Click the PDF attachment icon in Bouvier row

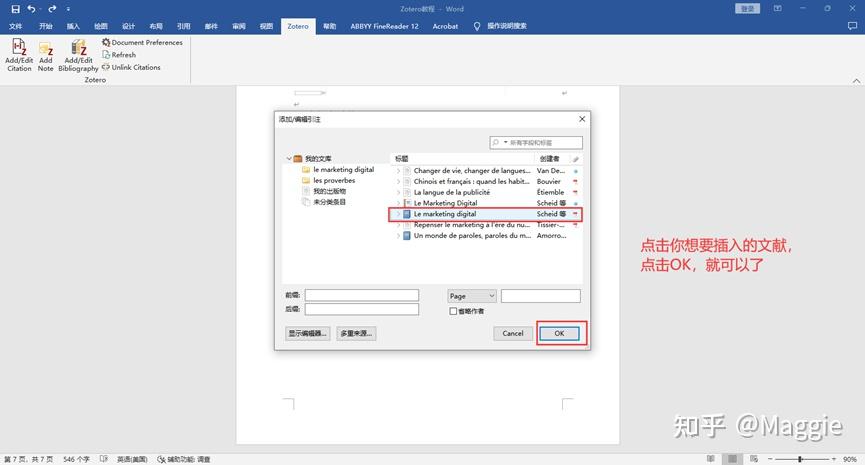575,181
